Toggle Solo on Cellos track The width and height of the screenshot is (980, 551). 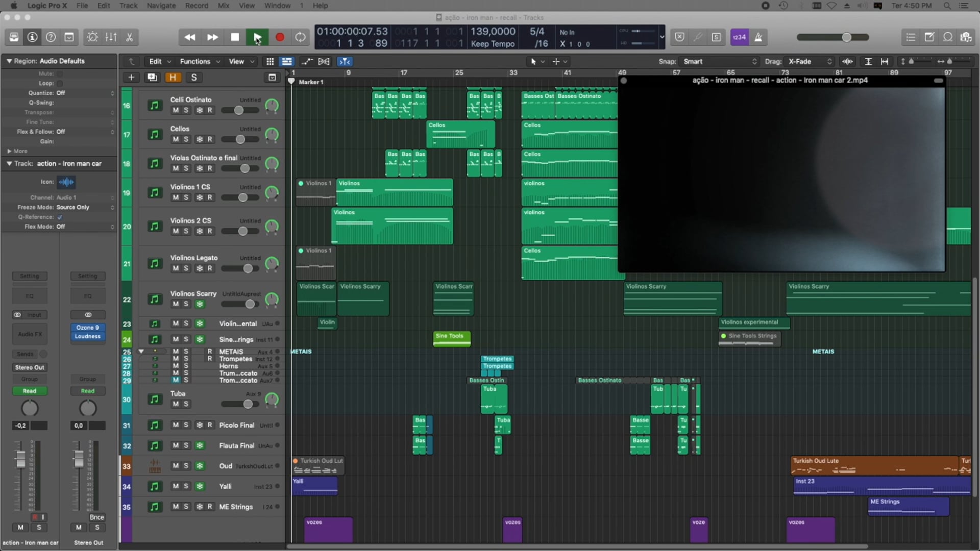(186, 139)
